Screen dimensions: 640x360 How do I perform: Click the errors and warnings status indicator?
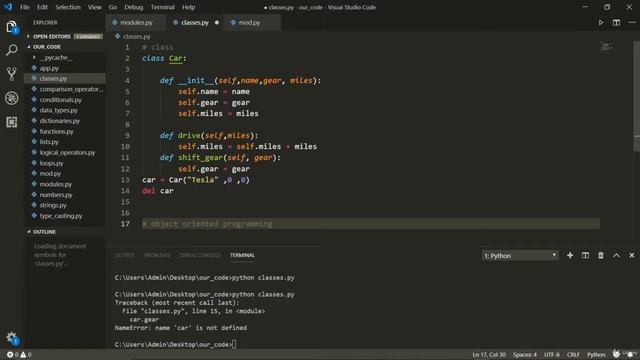19,354
